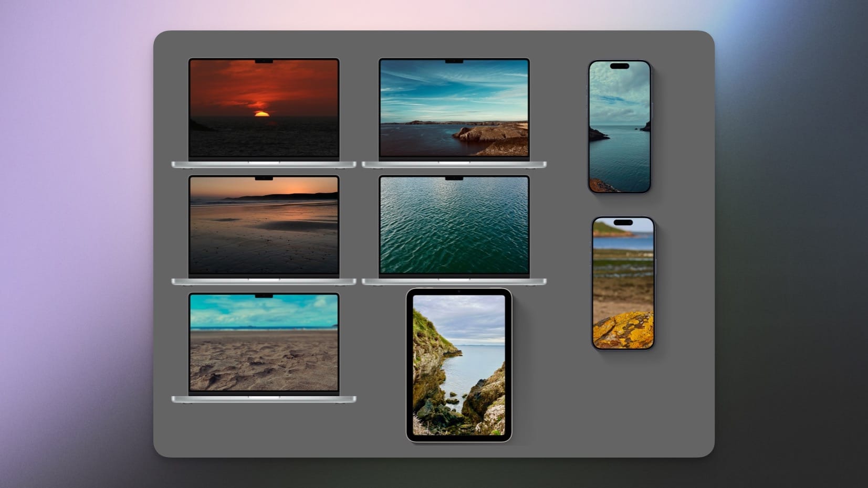
Task: Click the notch on the rocky coast MacBook
Action: 454,61
